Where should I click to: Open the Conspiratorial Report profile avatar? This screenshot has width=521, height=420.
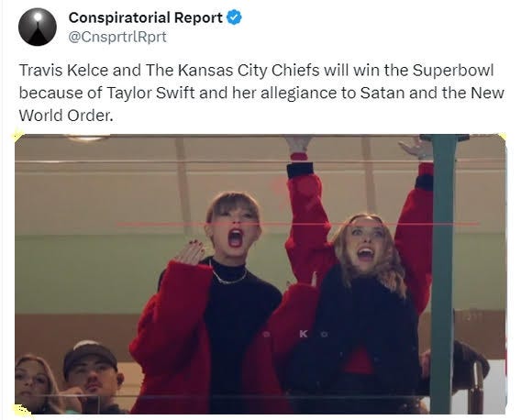click(x=38, y=27)
